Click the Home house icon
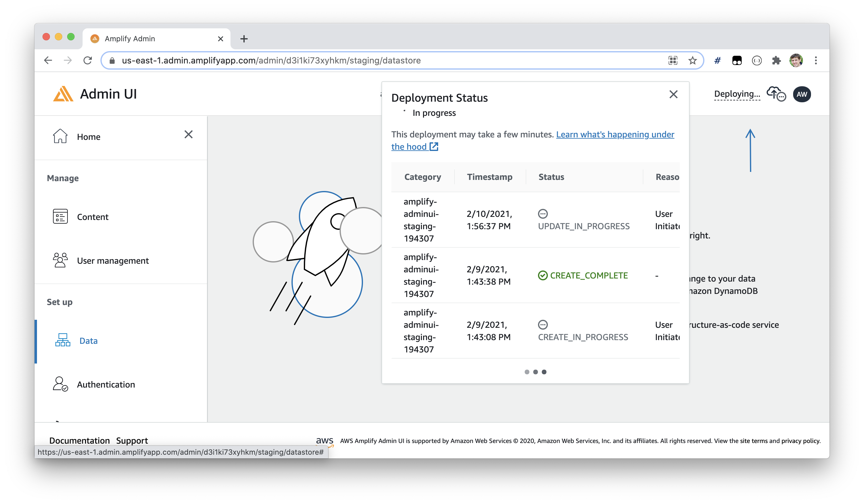 [60, 136]
